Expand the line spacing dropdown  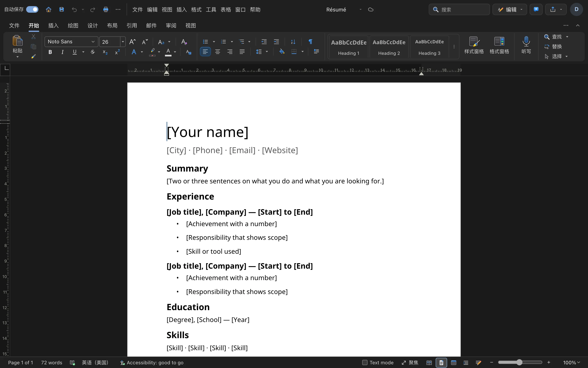click(x=267, y=52)
